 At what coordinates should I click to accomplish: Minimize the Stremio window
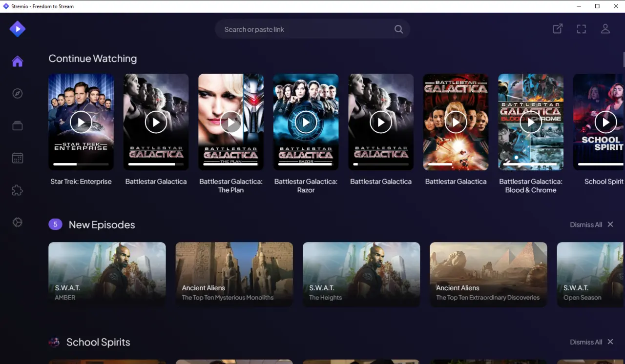pos(579,6)
